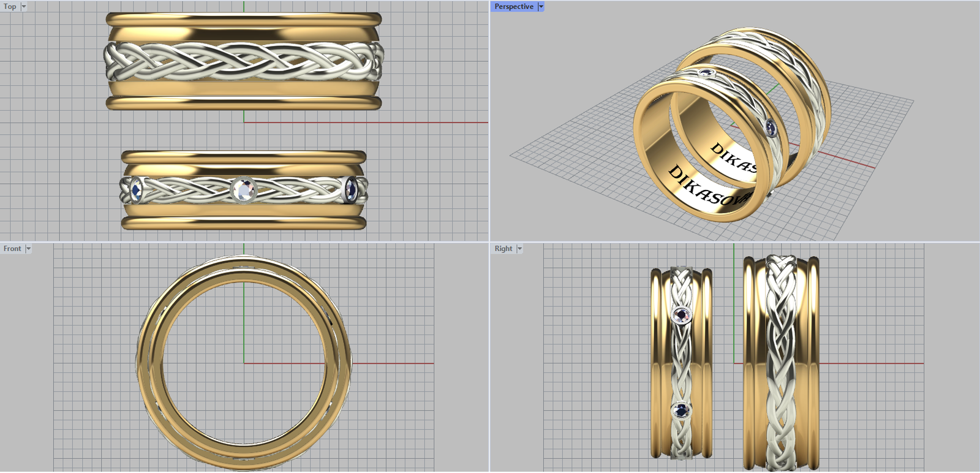The height and width of the screenshot is (473, 980).
Task: Activate the Top viewport title label
Action: click(10, 7)
